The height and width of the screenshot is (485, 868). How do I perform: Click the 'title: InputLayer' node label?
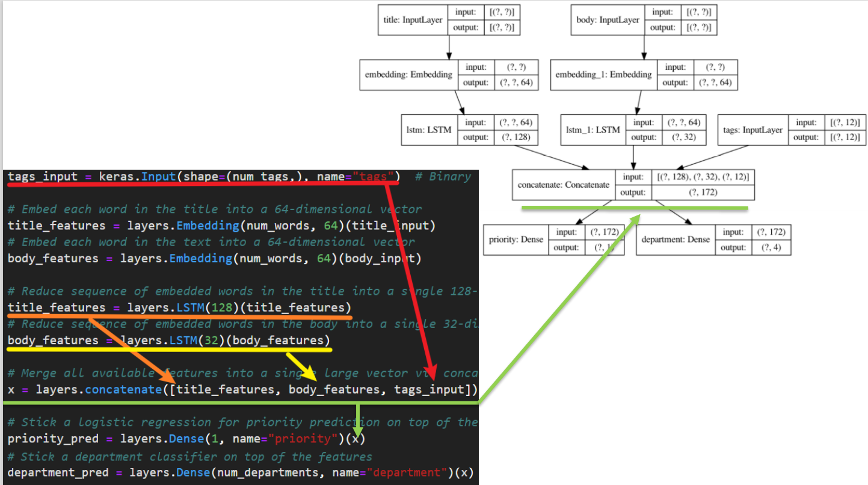pyautogui.click(x=413, y=20)
